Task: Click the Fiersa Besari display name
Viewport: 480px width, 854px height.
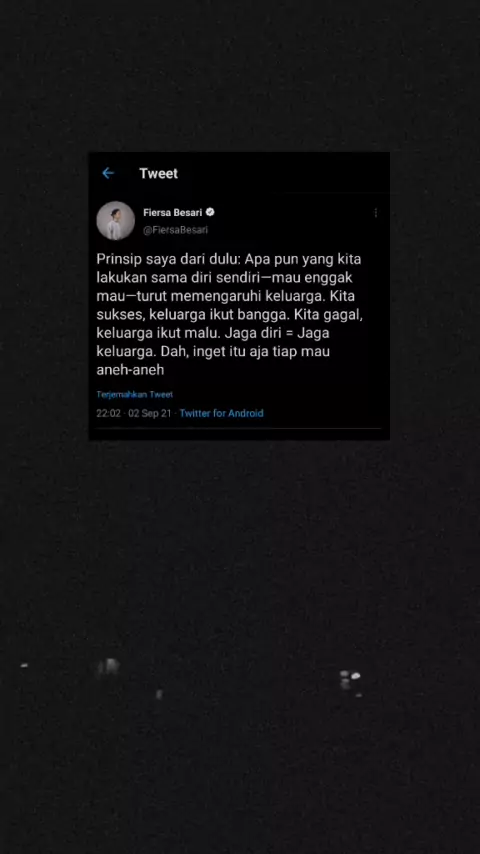Action: click(173, 212)
